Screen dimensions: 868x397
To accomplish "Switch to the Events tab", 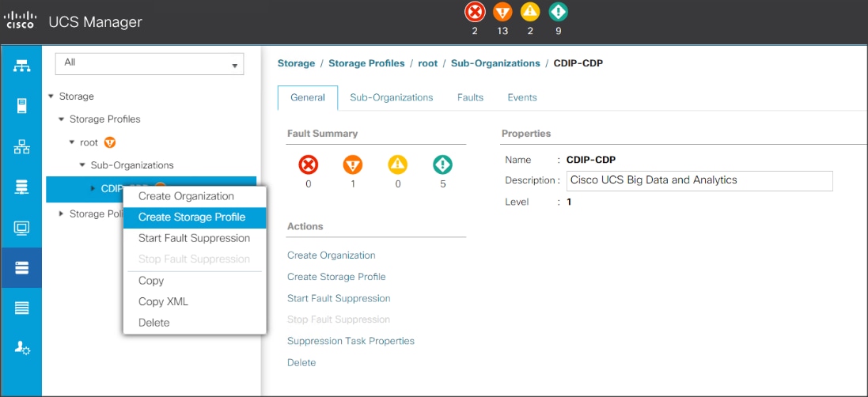I will [x=522, y=98].
